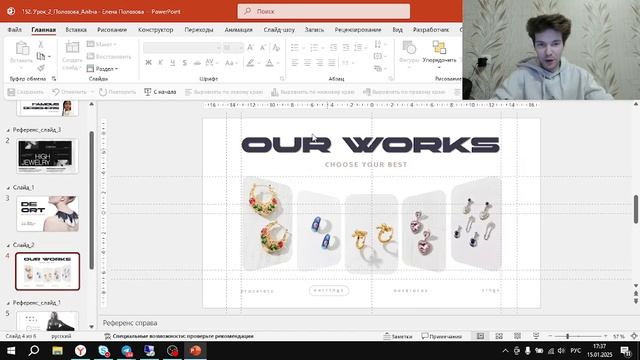
Task: Toggle Примечания comments pane
Action: point(442,336)
